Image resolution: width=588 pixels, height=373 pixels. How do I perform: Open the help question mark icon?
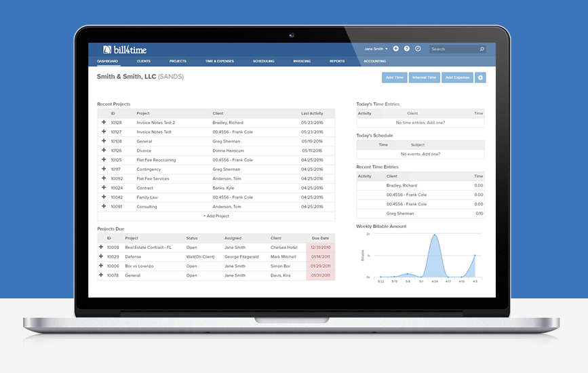[x=406, y=49]
